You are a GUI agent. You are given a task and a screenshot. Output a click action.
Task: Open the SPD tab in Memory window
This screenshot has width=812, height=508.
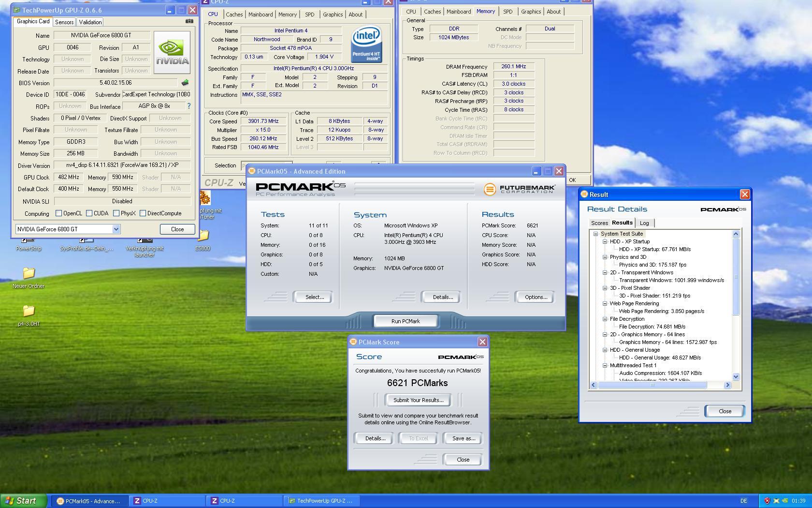click(x=508, y=12)
